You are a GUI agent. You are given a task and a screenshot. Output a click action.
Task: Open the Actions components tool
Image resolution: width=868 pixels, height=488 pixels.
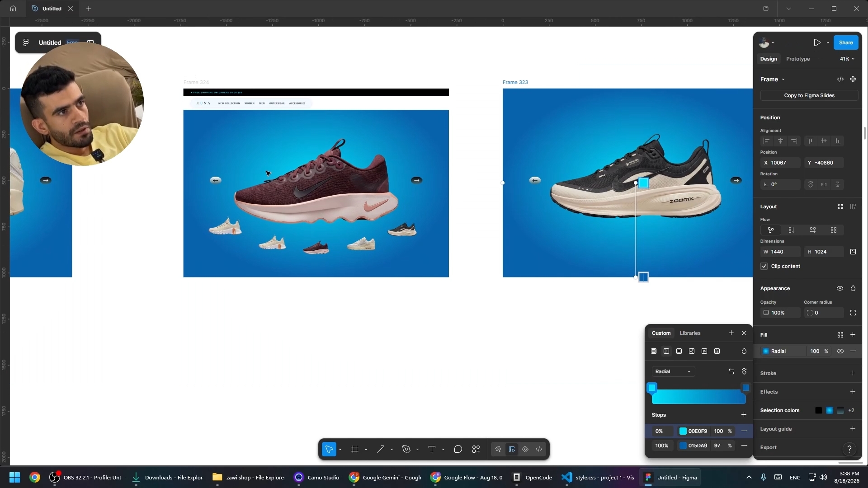pos(476,449)
